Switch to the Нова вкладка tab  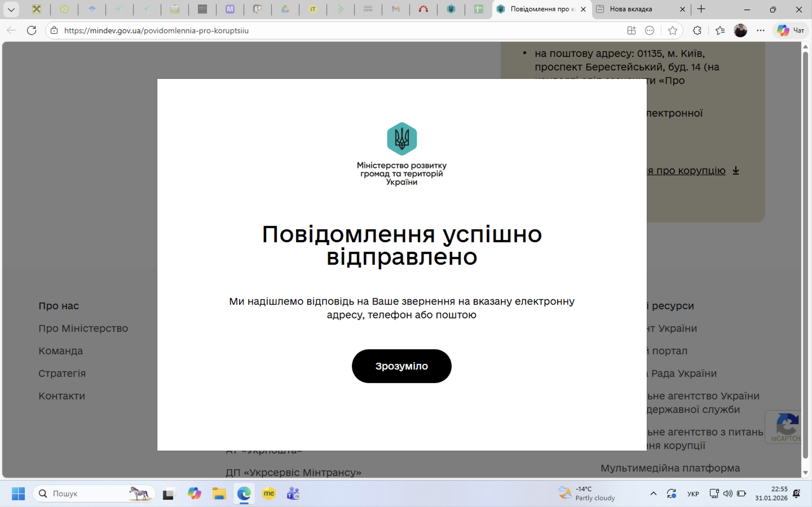(x=631, y=9)
